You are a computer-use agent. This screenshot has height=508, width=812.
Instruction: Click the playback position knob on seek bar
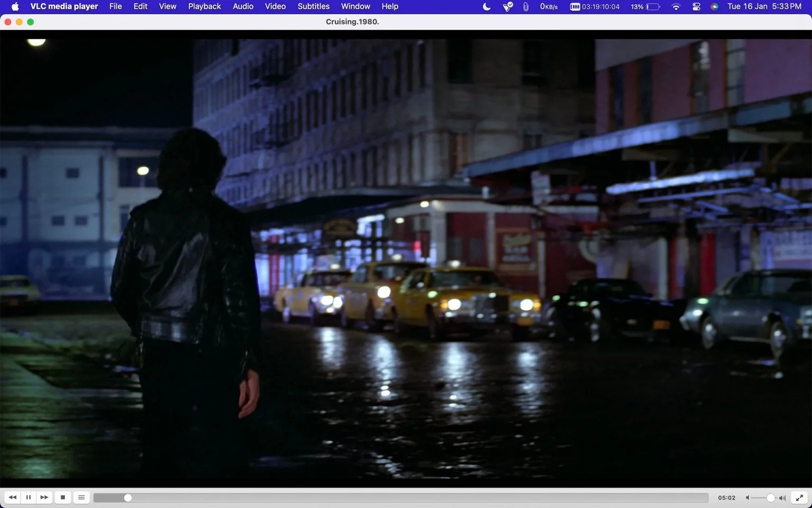click(x=128, y=498)
